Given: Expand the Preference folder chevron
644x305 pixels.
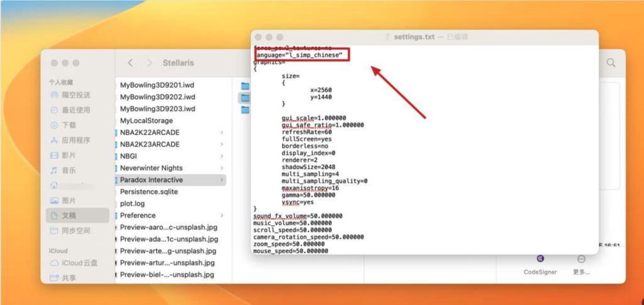Looking at the screenshot, I should click(x=221, y=216).
